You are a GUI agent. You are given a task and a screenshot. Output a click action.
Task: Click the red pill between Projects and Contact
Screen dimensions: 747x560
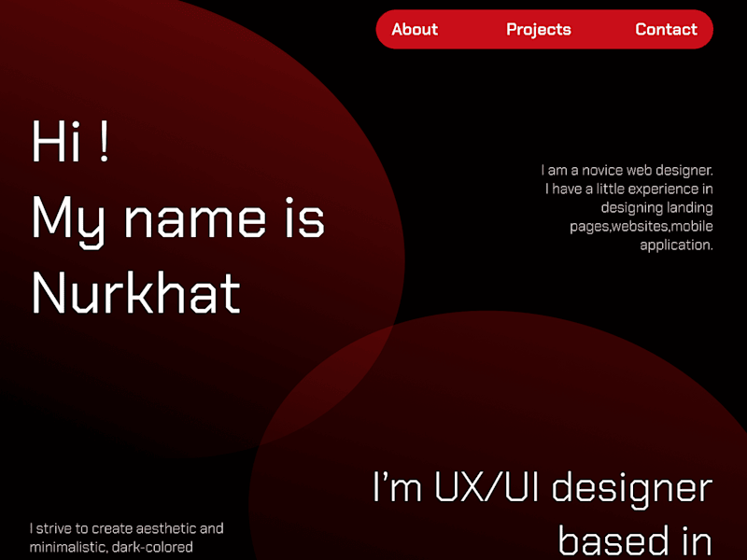click(x=603, y=30)
